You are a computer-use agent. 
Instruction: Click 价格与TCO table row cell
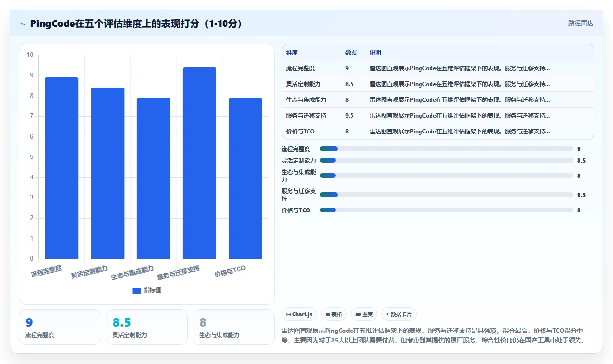click(x=300, y=132)
